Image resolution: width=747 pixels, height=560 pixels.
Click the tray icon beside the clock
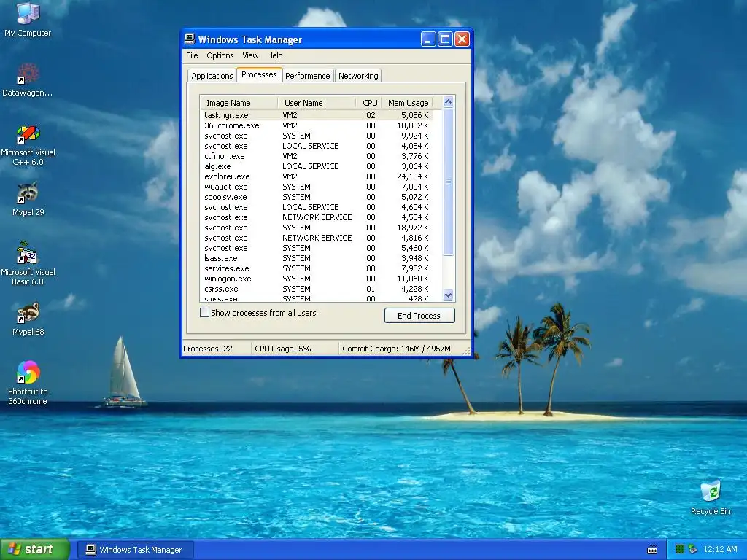[x=693, y=549]
